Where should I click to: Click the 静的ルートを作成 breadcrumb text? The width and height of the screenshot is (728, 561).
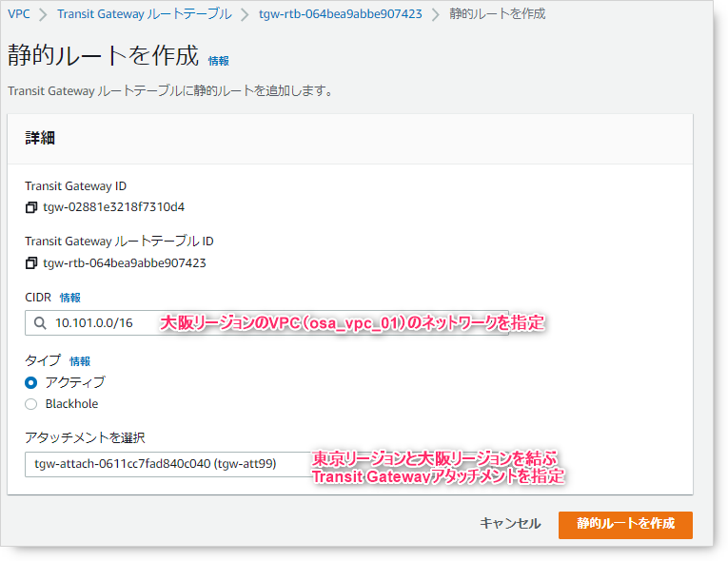click(498, 14)
